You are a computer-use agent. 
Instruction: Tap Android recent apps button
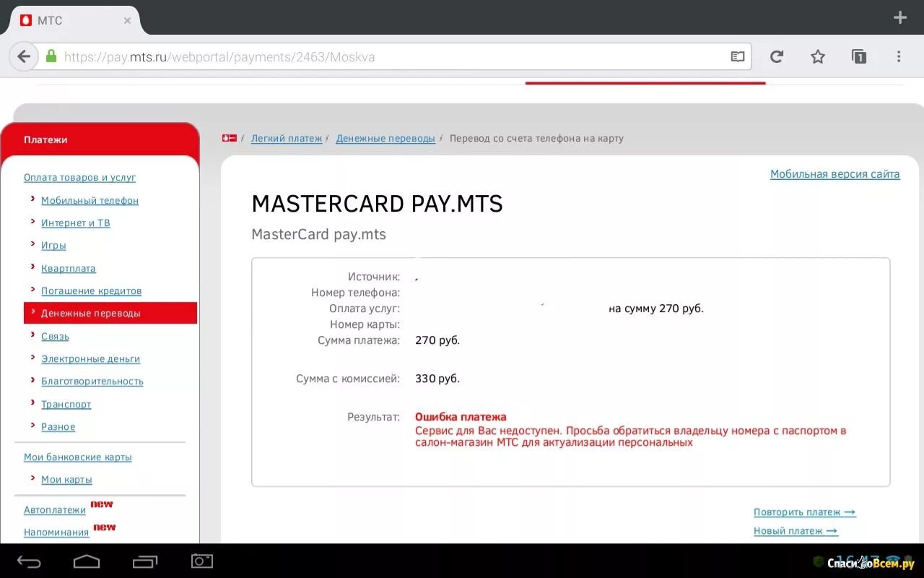coord(144,561)
